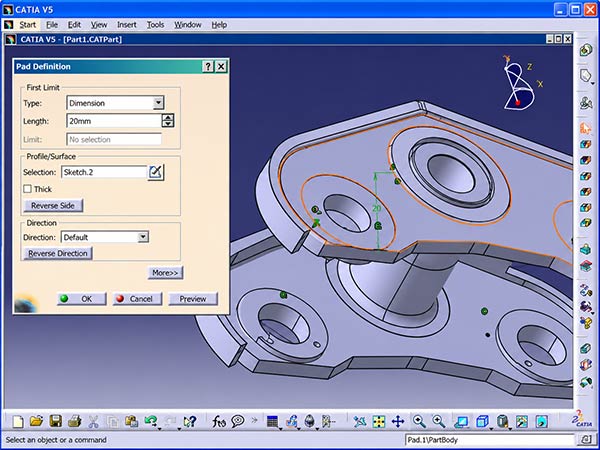Click the Fit All In icon
The height and width of the screenshot is (450, 600).
pyautogui.click(x=378, y=422)
